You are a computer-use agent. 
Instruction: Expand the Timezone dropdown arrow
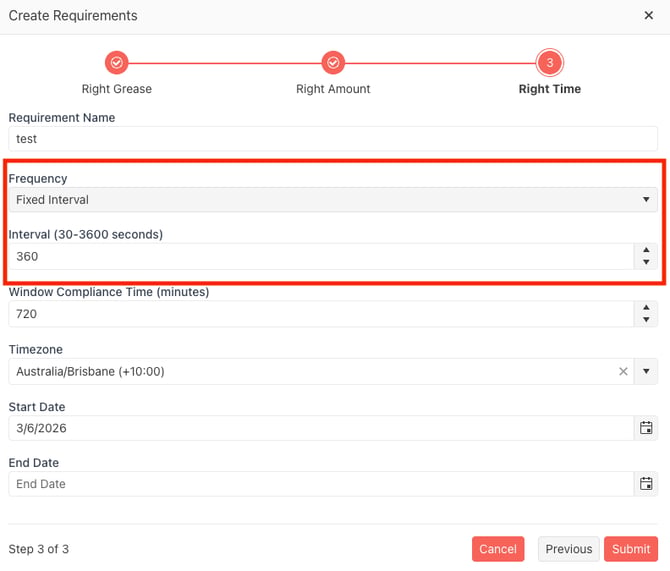point(646,371)
